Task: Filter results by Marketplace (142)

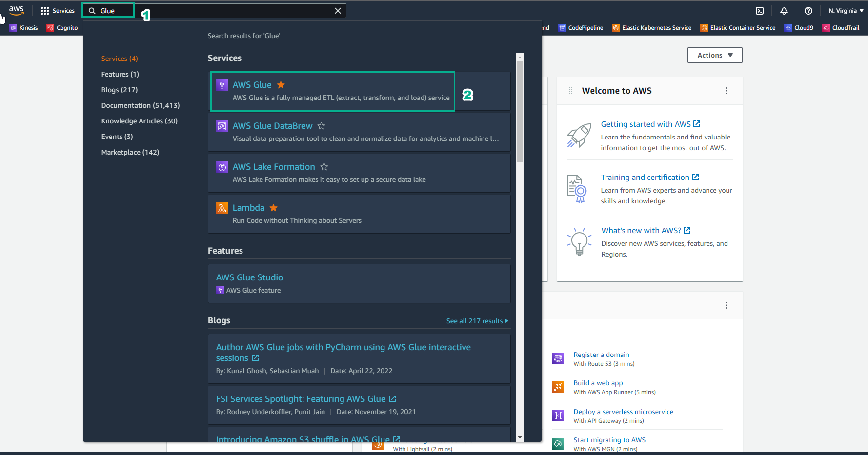Action: click(x=130, y=152)
